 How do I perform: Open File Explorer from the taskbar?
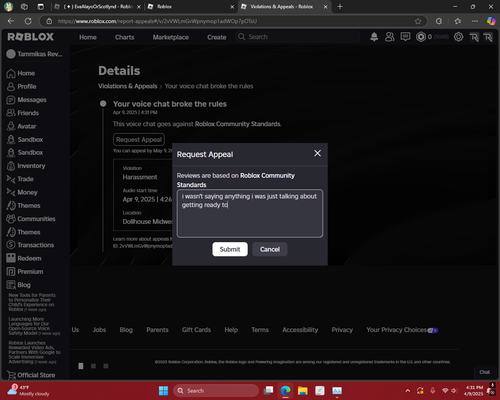[x=303, y=390]
